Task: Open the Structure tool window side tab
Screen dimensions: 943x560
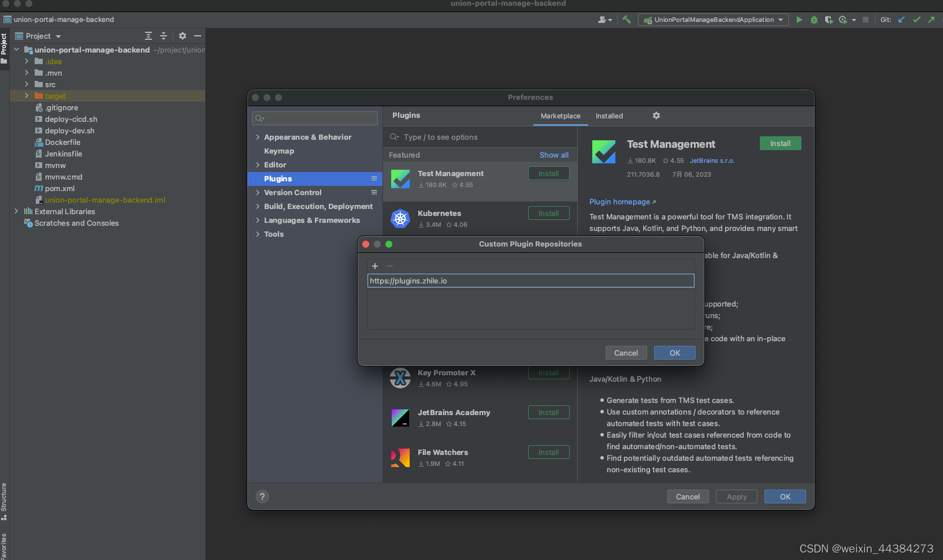Action: pyautogui.click(x=4, y=501)
